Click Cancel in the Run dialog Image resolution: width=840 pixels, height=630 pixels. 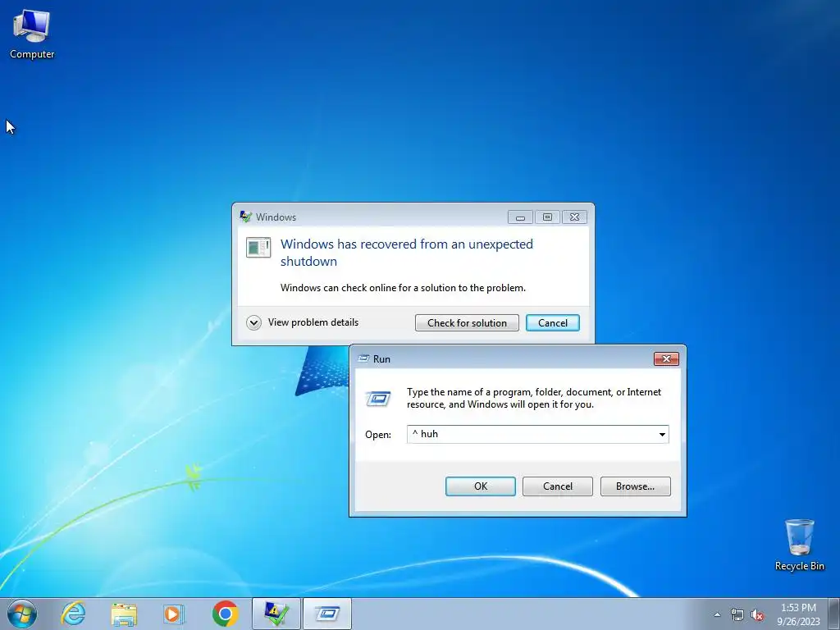click(558, 486)
